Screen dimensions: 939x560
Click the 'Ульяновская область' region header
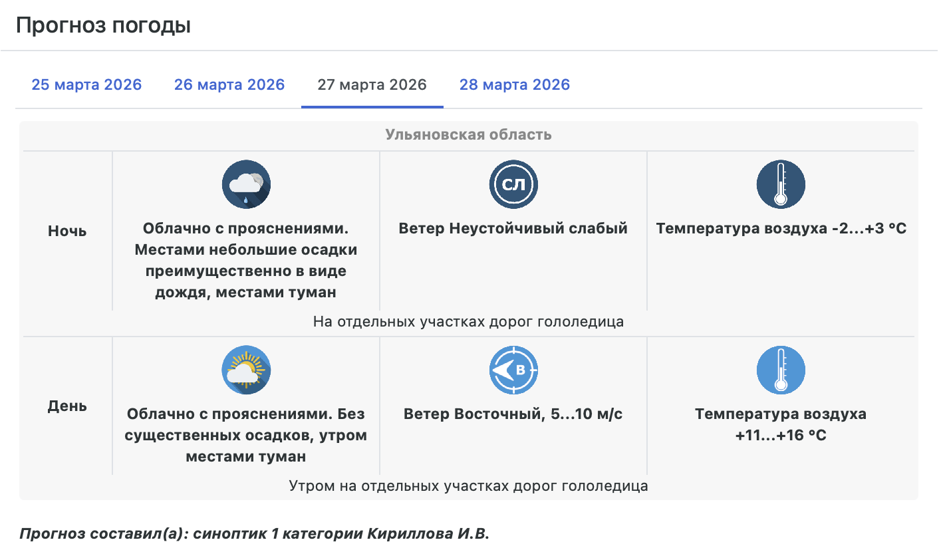pos(468,134)
